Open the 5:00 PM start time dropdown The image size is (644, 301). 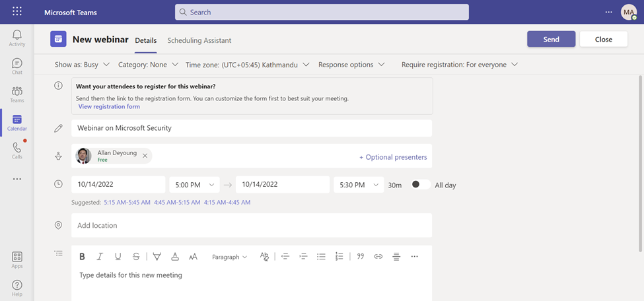pos(194,185)
